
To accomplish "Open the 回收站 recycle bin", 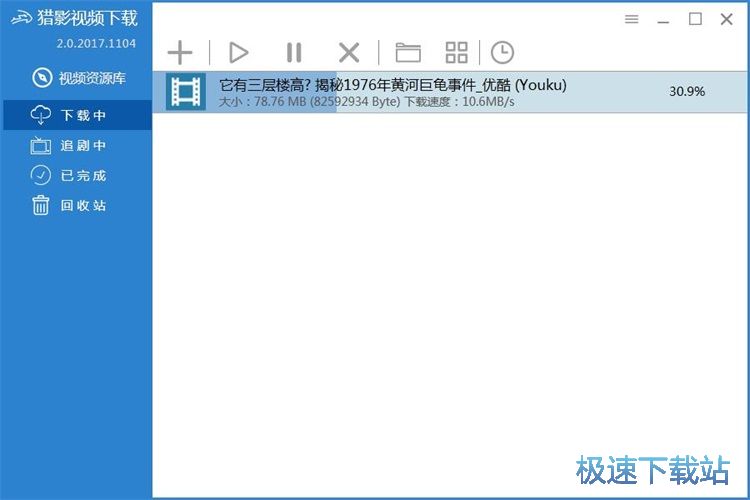I will [83, 205].
